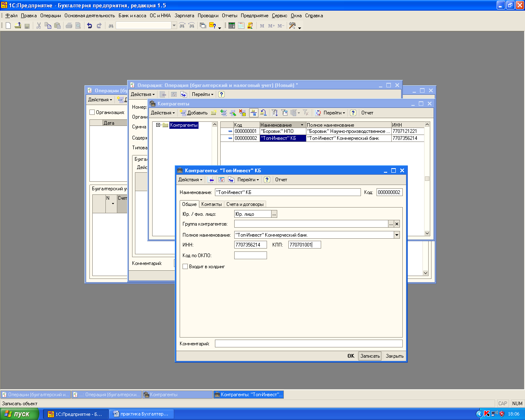The width and height of the screenshot is (525, 420).
Task: Click the find in list icon in Топ-Инвест form
Action: (x=211, y=180)
